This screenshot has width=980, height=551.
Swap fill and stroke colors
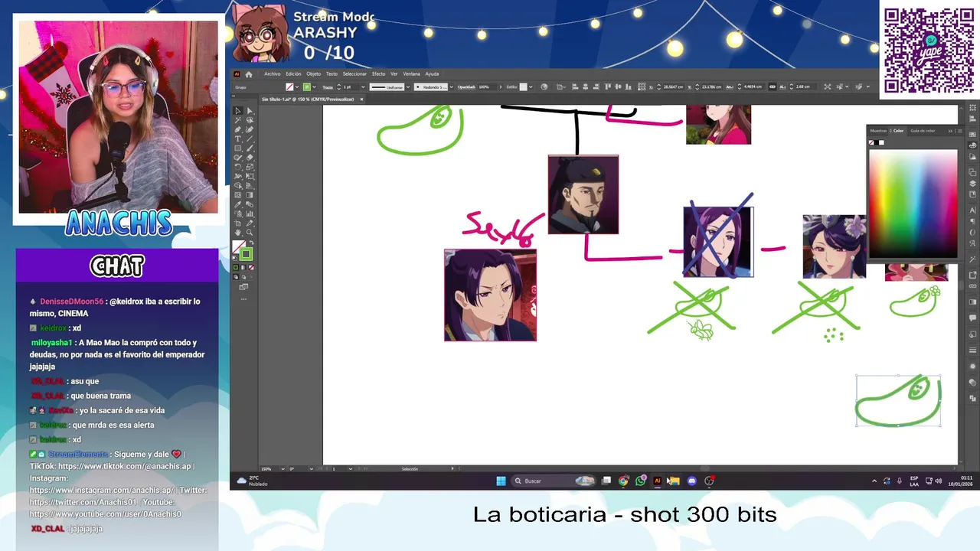pyautogui.click(x=252, y=243)
